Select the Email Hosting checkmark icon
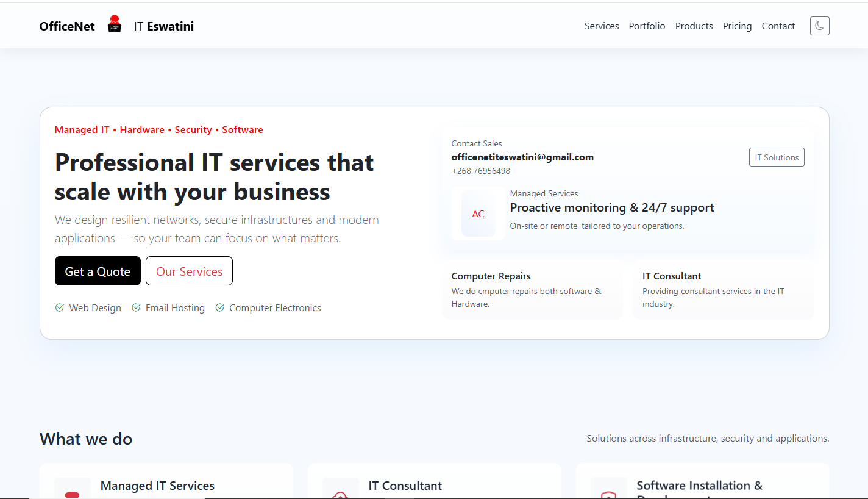Image resolution: width=868 pixels, height=499 pixels. [x=136, y=307]
